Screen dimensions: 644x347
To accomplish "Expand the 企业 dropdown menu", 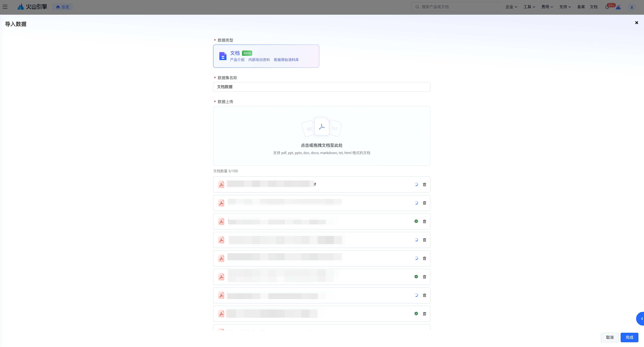I will (511, 7).
